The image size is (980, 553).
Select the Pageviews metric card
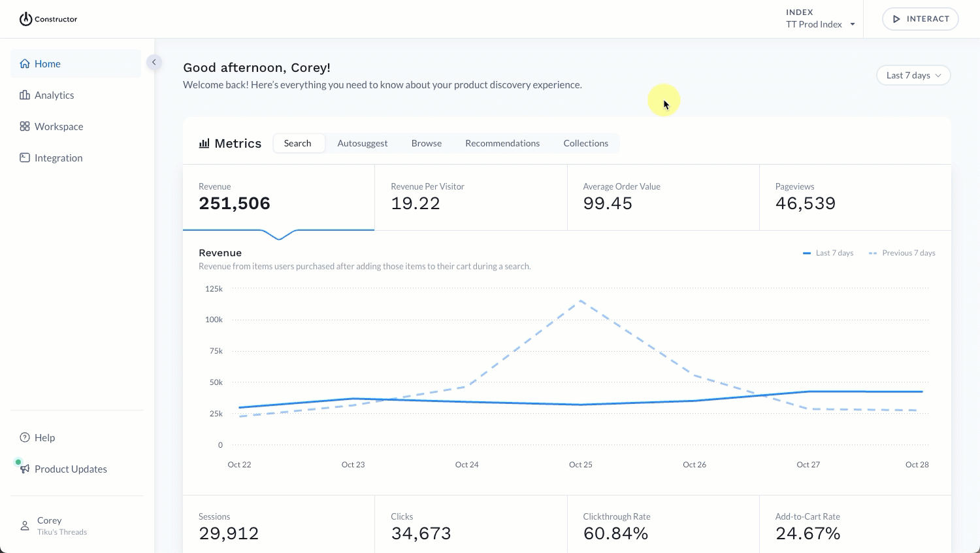855,197
